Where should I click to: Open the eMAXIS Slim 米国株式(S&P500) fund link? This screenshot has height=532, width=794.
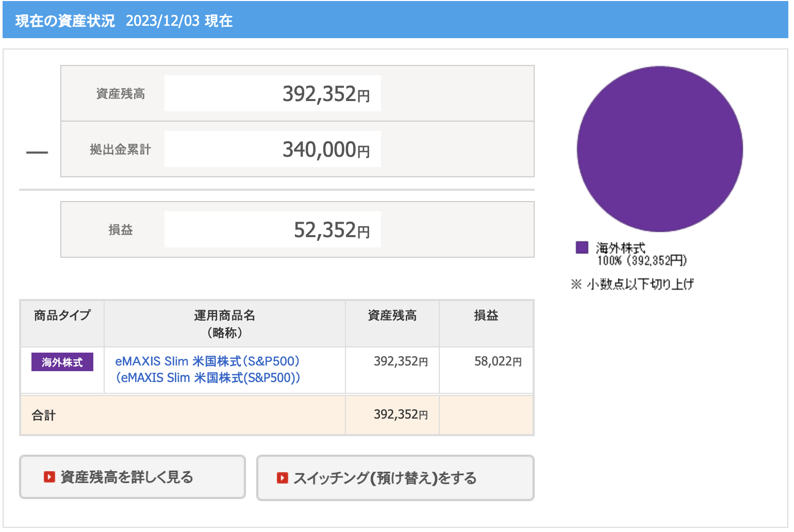pos(207,361)
